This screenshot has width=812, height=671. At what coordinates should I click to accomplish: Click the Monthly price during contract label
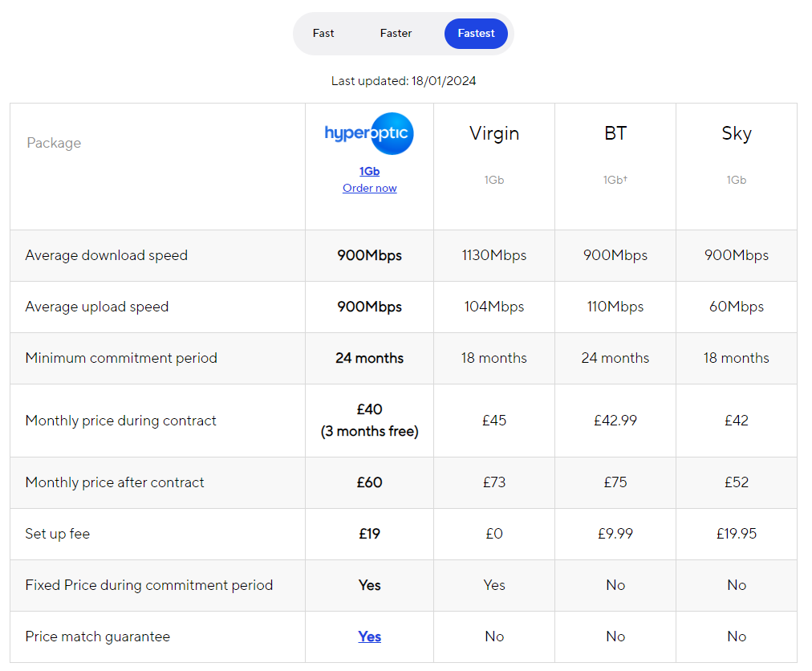[120, 421]
